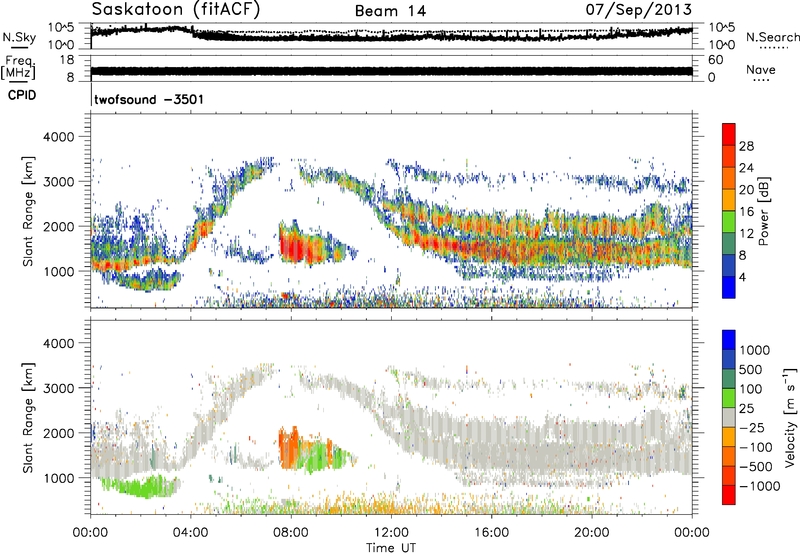Click 'Slant Range [km]' label of power panel
This screenshot has height=554, width=800.
(x=28, y=211)
